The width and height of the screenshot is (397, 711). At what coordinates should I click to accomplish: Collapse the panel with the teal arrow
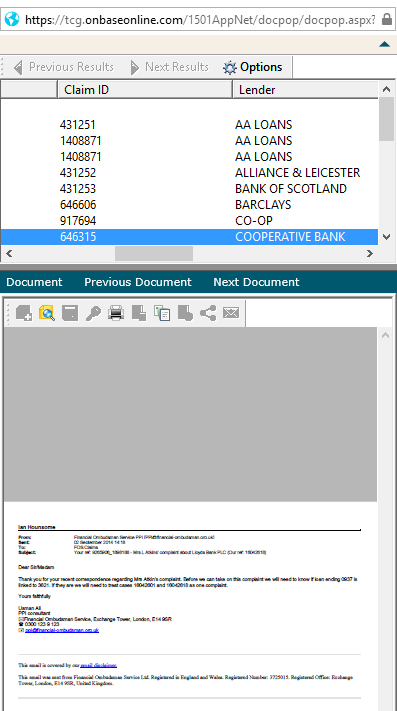point(384,44)
